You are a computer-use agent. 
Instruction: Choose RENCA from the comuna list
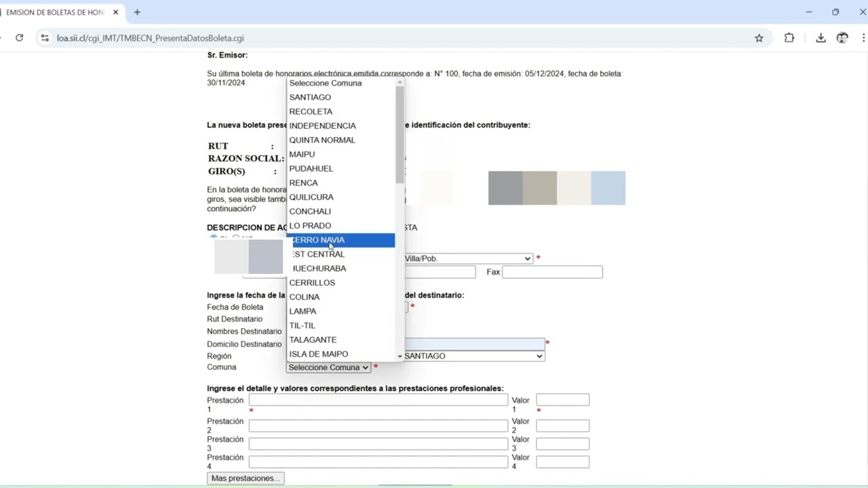coord(341,182)
